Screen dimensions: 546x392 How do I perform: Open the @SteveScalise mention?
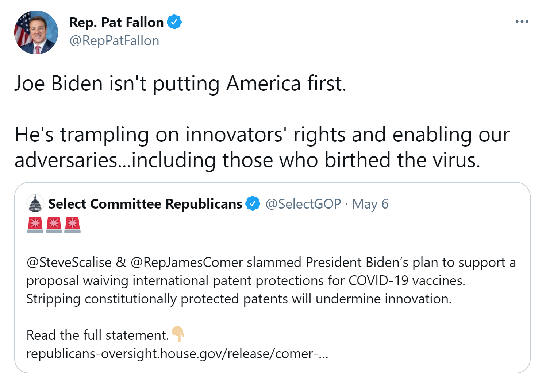point(69,262)
